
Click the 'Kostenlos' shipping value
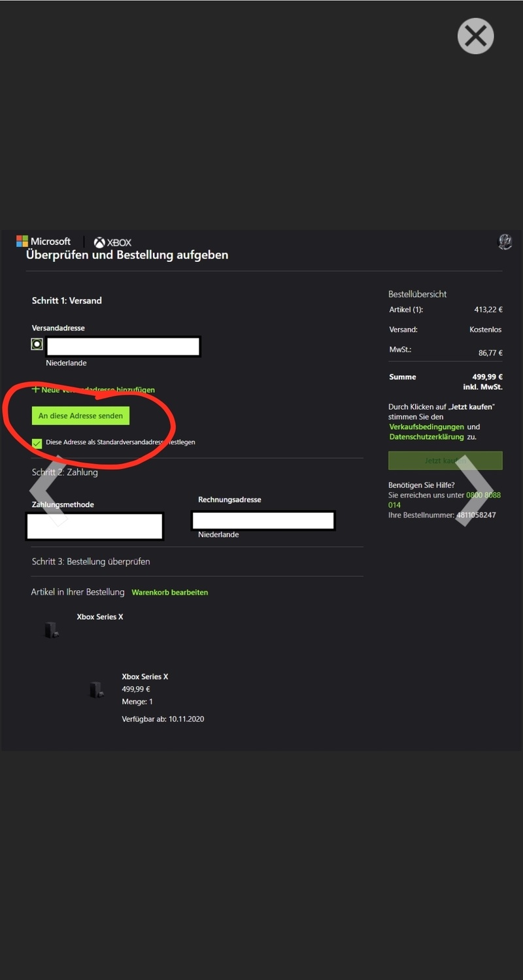click(486, 330)
